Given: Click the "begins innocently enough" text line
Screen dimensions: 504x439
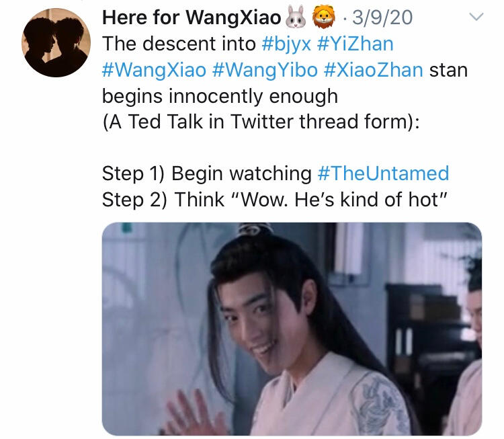Looking at the screenshot, I should [x=220, y=96].
